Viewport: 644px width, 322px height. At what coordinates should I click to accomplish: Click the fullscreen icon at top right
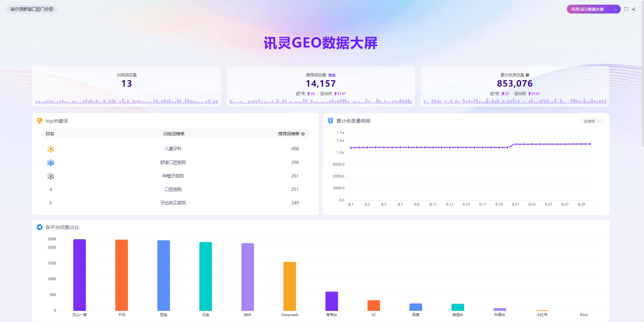(x=626, y=9)
